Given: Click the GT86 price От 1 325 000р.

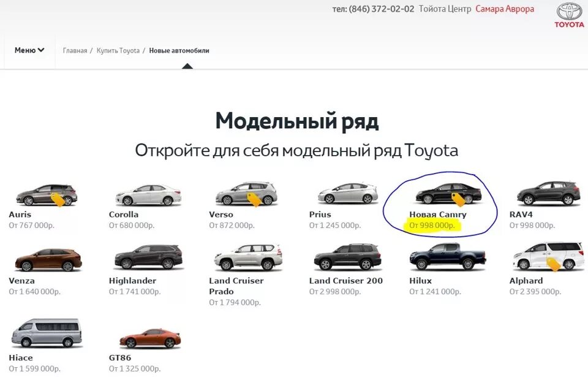Looking at the screenshot, I should [x=135, y=368].
